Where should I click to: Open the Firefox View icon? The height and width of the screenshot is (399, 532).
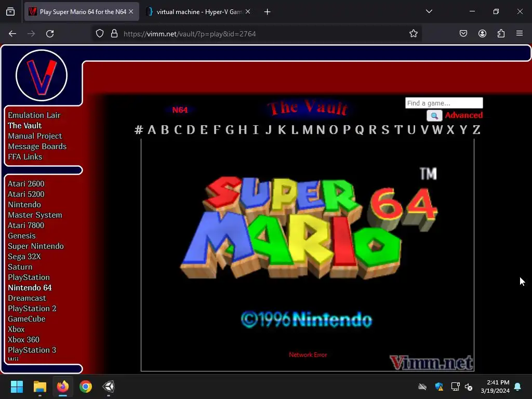pyautogui.click(x=10, y=12)
